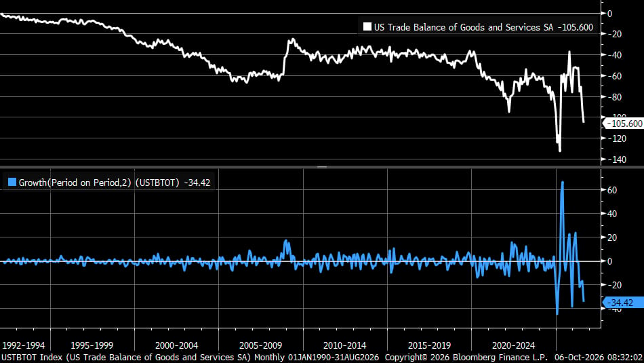Click the 2000-2004 time axis label
Screen dimensions: 644x363
tap(177, 345)
